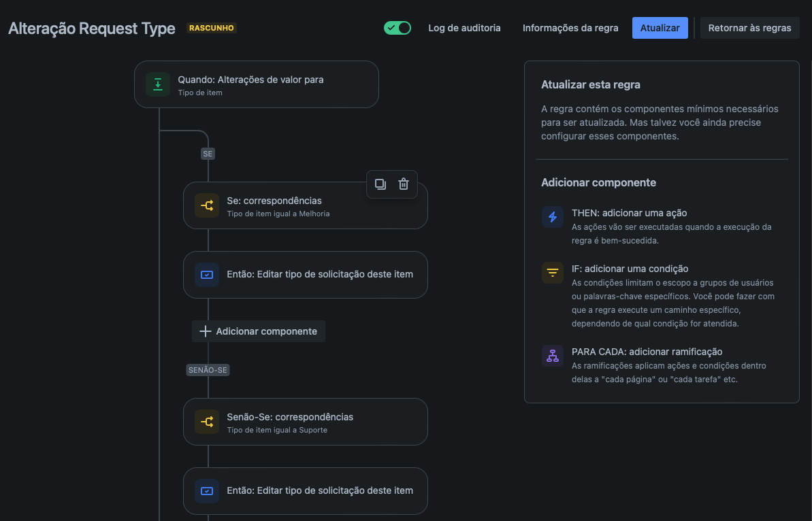The image size is (812, 521).
Task: Click the SE branch label
Action: tap(208, 154)
